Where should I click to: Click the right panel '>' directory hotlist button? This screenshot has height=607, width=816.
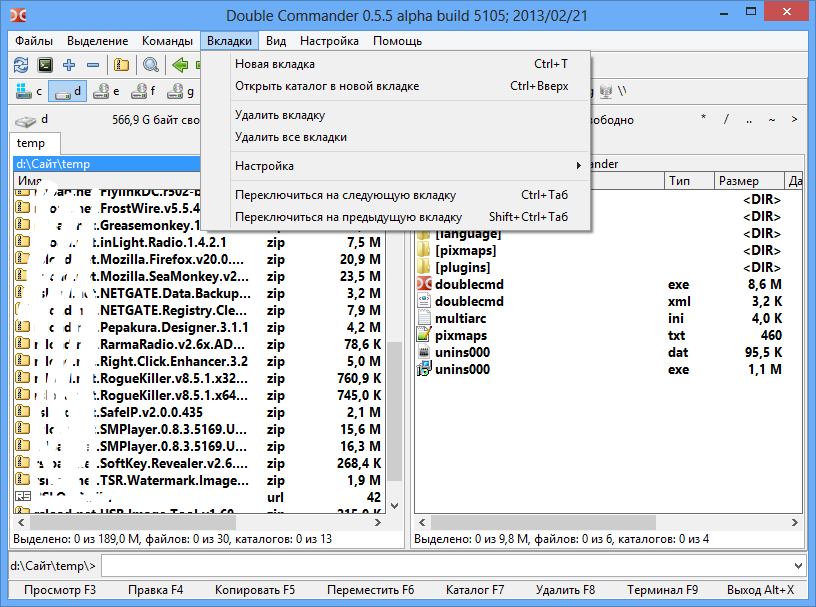(x=794, y=119)
